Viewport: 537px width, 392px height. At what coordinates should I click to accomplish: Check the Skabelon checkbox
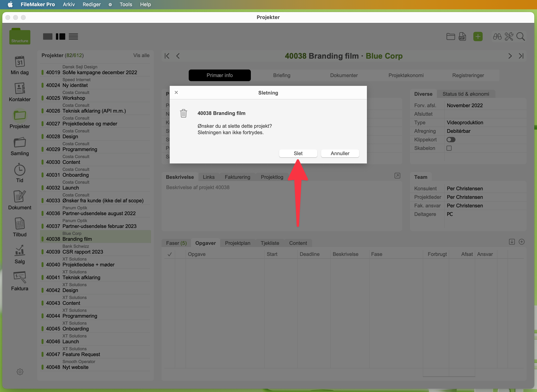point(449,148)
